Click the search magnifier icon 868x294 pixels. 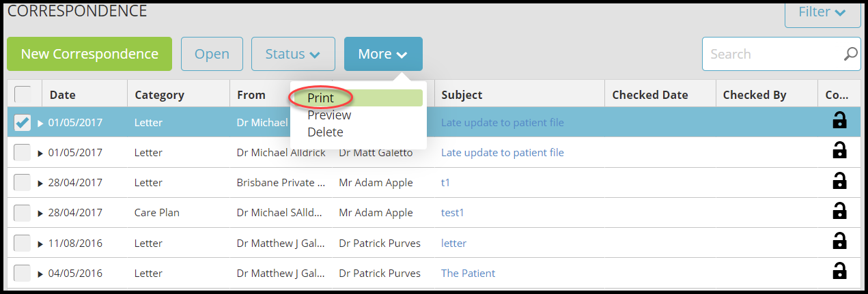point(850,55)
